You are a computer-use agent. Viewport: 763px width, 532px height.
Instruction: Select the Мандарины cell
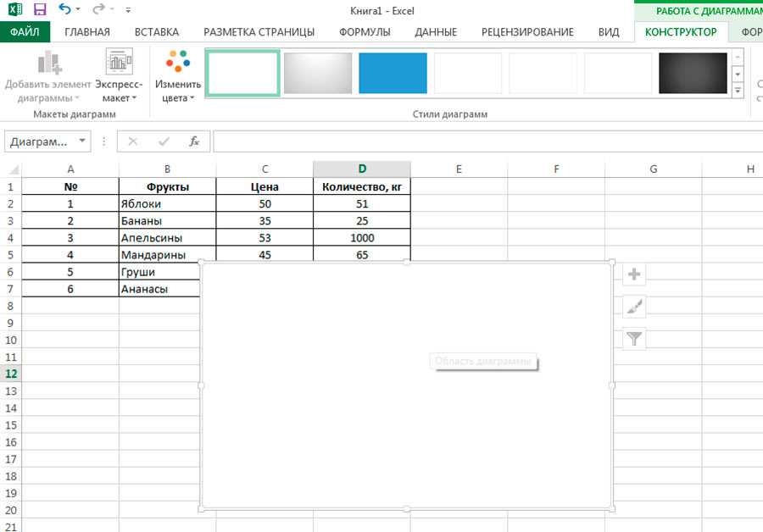point(167,255)
